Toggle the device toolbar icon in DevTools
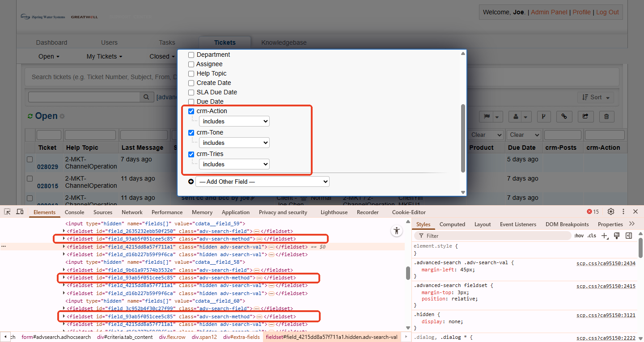The height and width of the screenshot is (342, 644). (20, 212)
